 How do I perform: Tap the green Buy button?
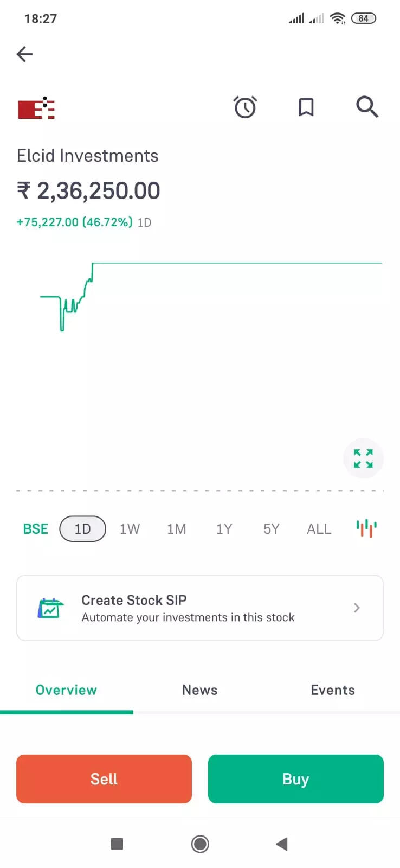(x=296, y=779)
